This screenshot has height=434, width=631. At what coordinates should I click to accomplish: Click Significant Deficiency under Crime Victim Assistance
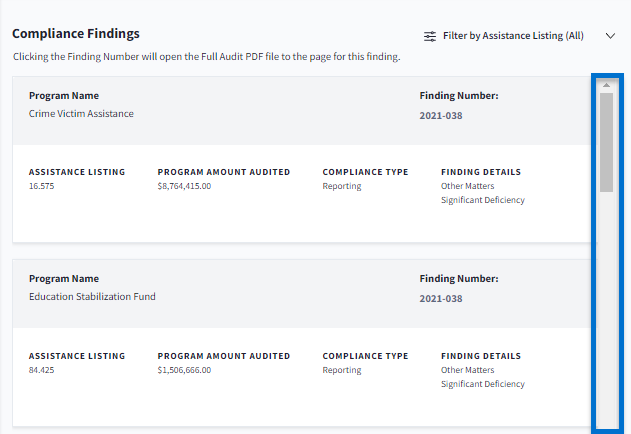click(482, 200)
